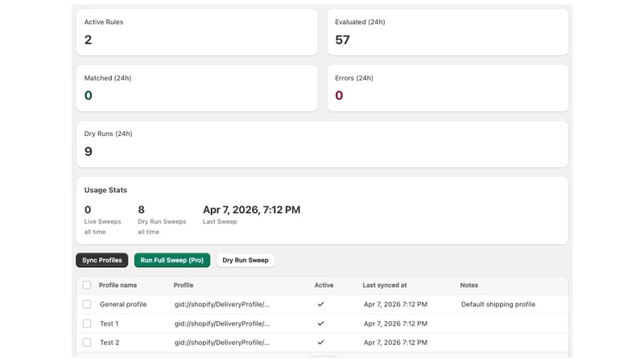The image size is (644, 362).
Task: Click the active checkmark for General profile
Action: tap(320, 304)
